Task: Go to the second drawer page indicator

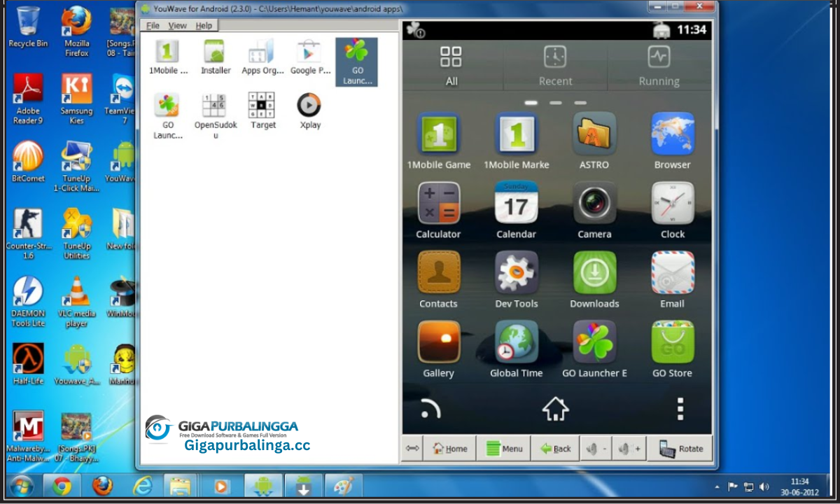Action: (x=556, y=102)
